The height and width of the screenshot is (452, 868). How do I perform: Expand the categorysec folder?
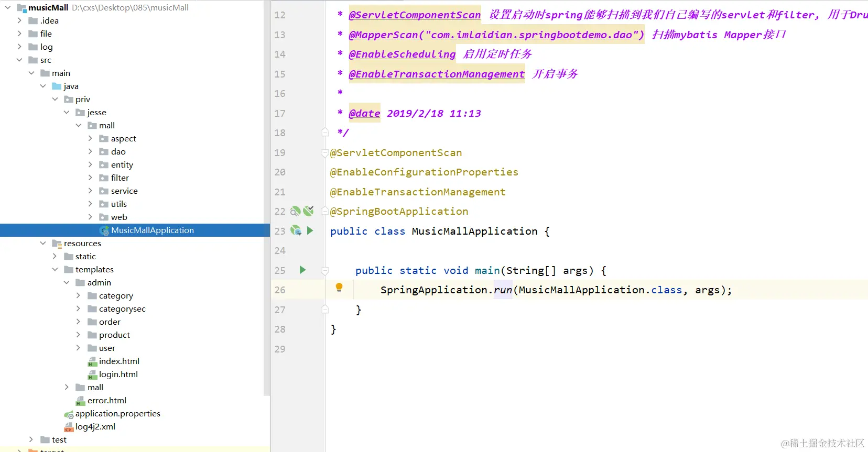78,309
